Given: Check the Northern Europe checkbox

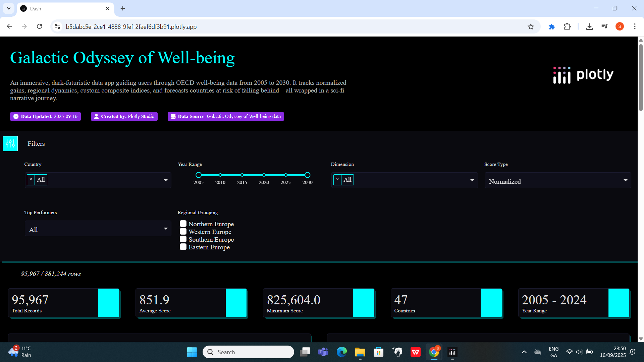Looking at the screenshot, I should (183, 224).
